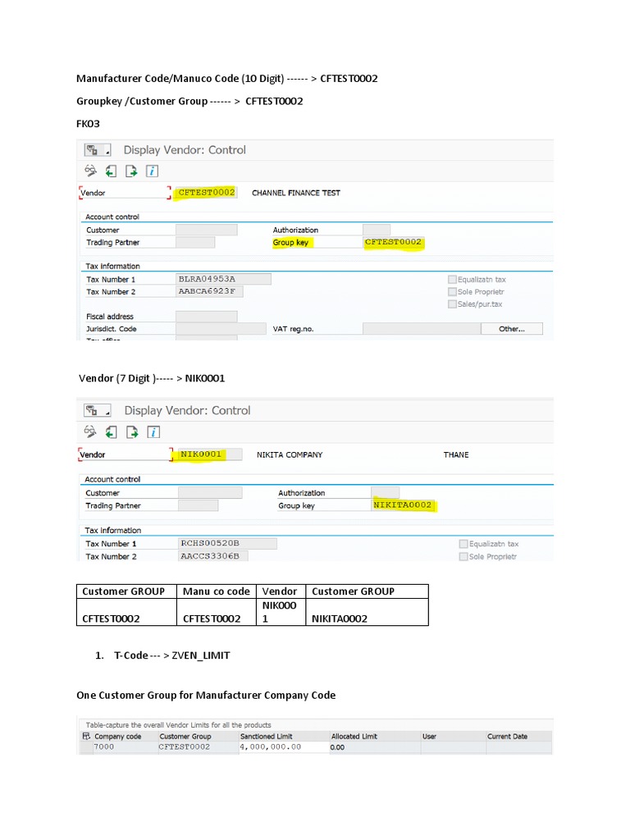
Task: Click the ZVEN_LIMIT T-Code text
Action: [201, 655]
